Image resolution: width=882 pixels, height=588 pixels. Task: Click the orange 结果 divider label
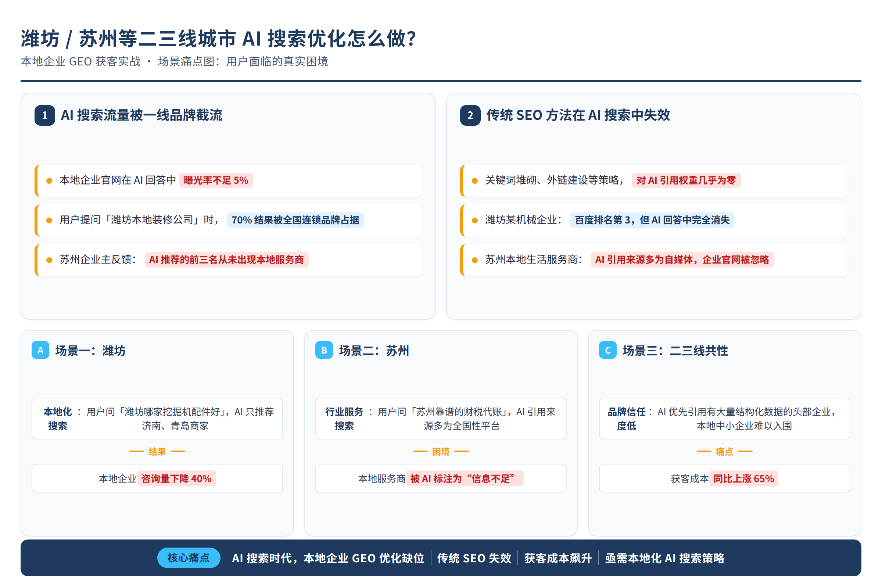[157, 452]
